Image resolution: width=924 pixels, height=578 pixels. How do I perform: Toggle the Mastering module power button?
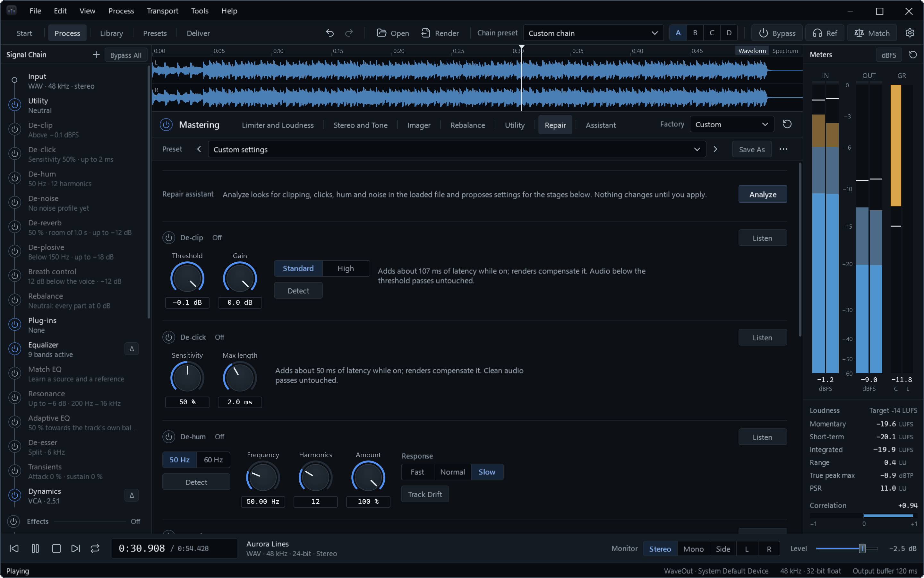point(166,125)
